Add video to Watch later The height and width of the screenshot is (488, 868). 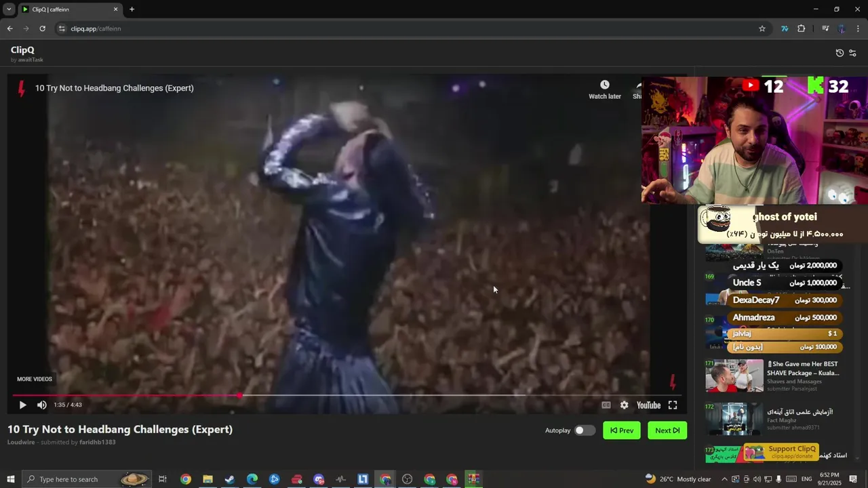(x=604, y=89)
